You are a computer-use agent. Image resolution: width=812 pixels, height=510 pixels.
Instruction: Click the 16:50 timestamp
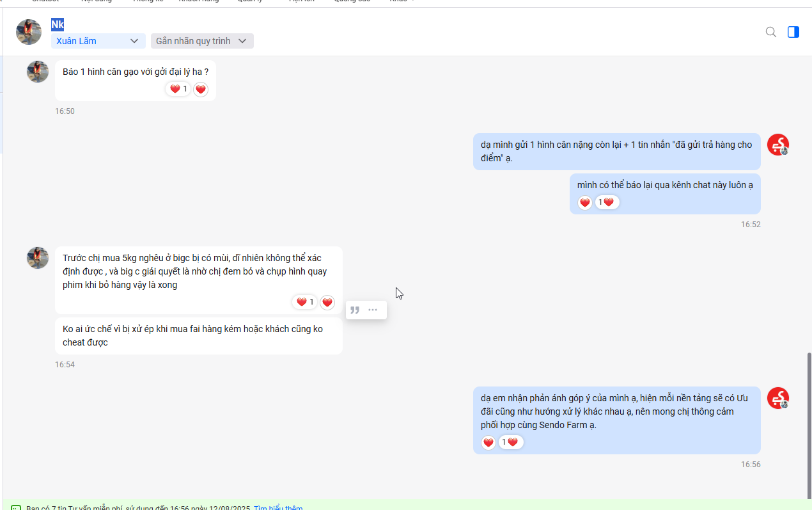[x=65, y=111]
